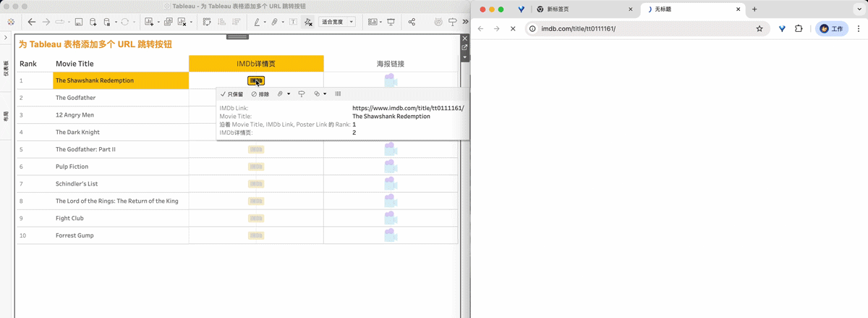Click the pinned blue V tab in Chrome
868x318 pixels.
pyautogui.click(x=521, y=9)
